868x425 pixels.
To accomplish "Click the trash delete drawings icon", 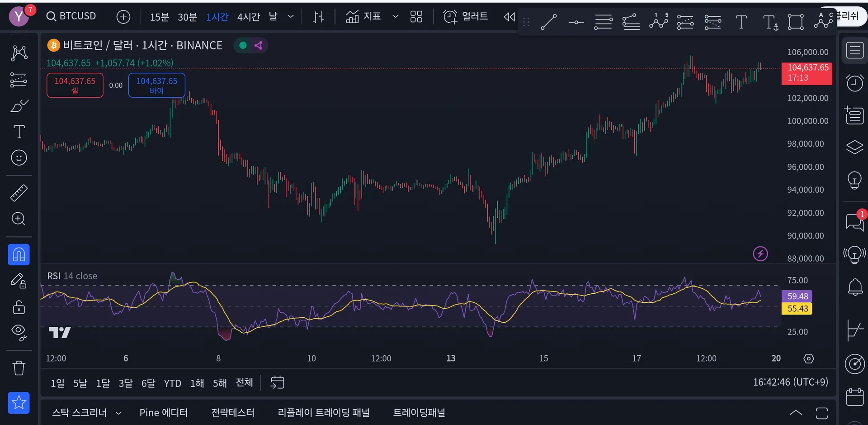I will click(19, 368).
